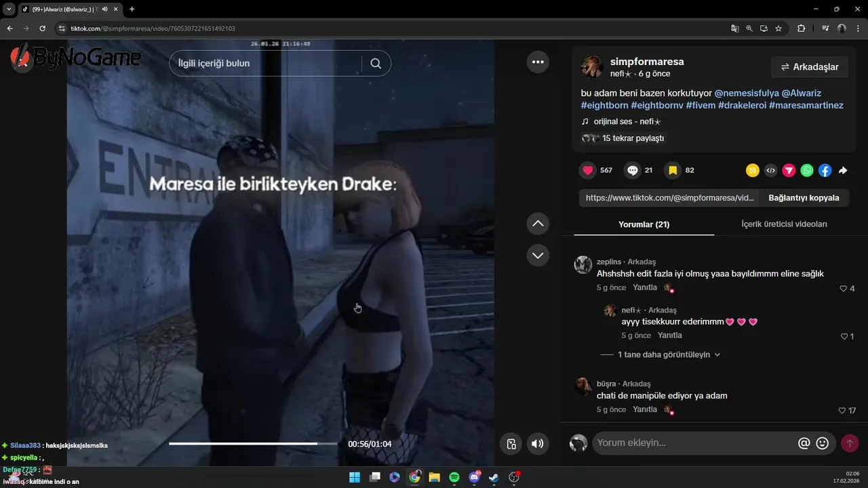Click the search magnifier icon in video
The width and height of the screenshot is (868, 488).
(376, 63)
